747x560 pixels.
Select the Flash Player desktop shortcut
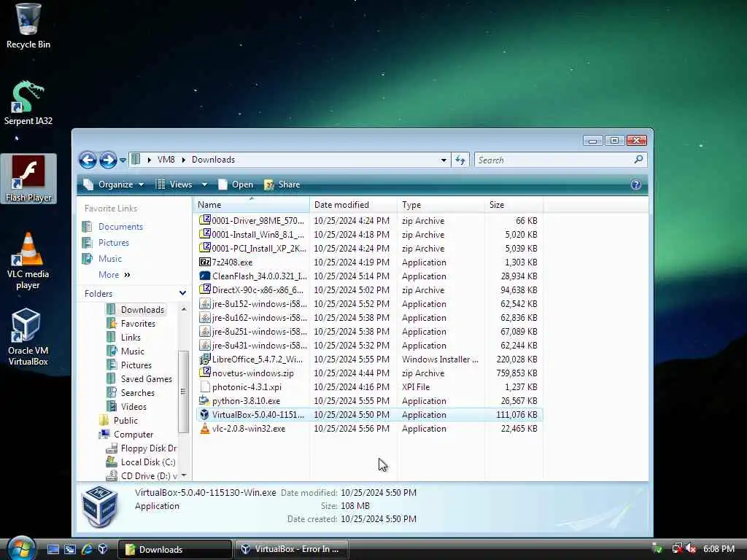[28, 179]
